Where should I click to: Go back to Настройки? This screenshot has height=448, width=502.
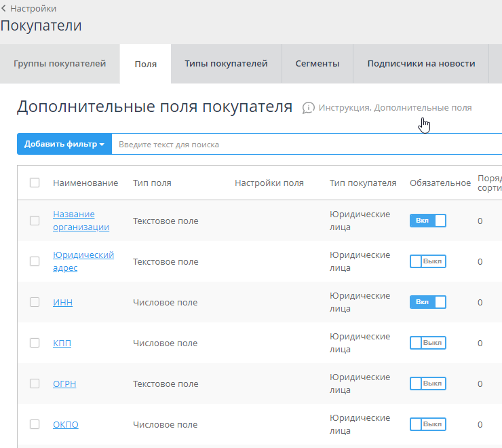pyautogui.click(x=33, y=9)
